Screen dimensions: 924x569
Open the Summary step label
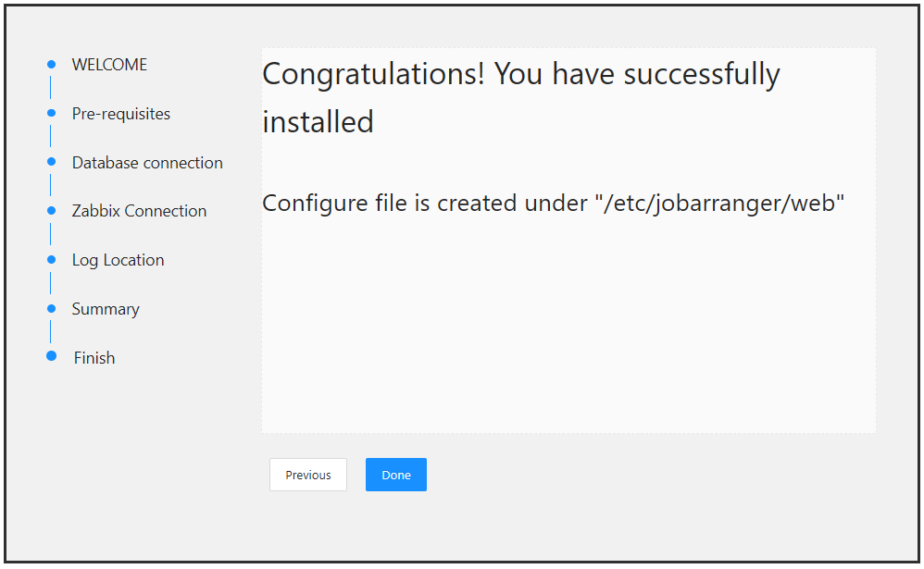coord(106,309)
